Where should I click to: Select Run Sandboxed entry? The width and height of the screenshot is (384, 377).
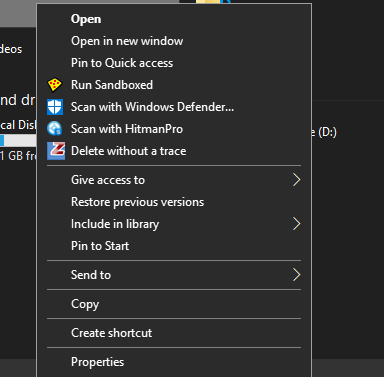click(x=174, y=85)
